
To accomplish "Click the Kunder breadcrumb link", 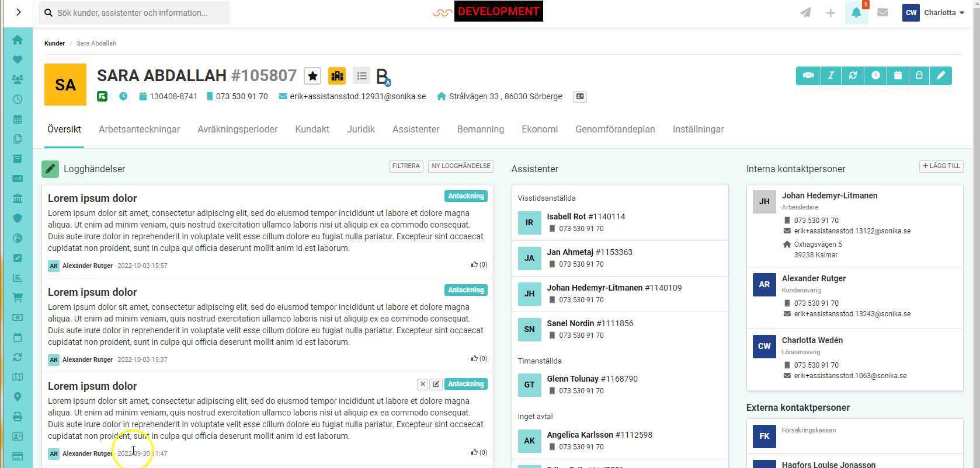I will tap(54, 43).
